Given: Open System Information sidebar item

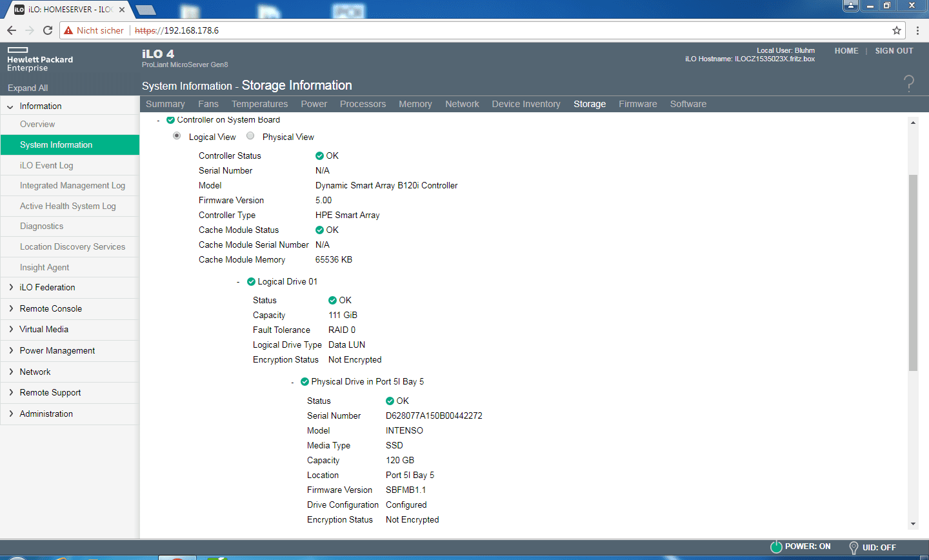Looking at the screenshot, I should [70, 145].
